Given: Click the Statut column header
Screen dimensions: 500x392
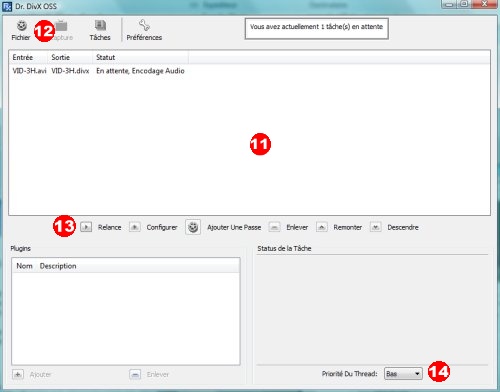Looking at the screenshot, I should [x=140, y=57].
